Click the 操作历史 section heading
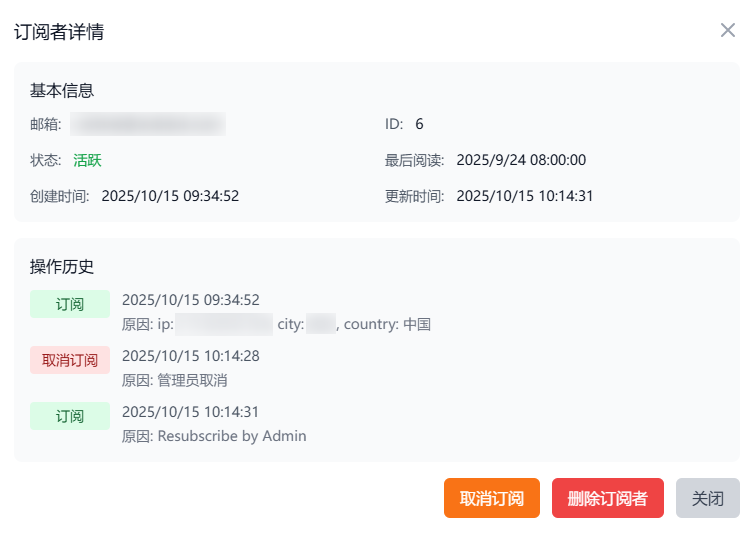Viewport: 756px width, 534px height. [x=62, y=266]
